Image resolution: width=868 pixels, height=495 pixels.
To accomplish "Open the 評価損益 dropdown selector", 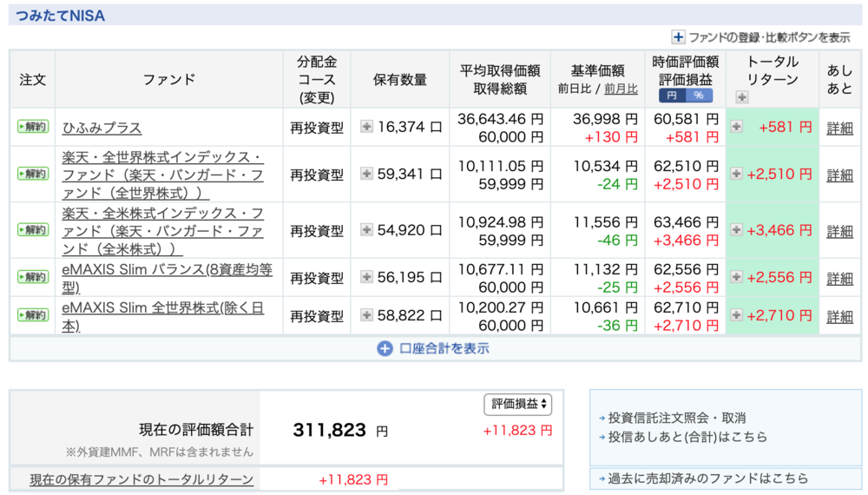I will [518, 404].
